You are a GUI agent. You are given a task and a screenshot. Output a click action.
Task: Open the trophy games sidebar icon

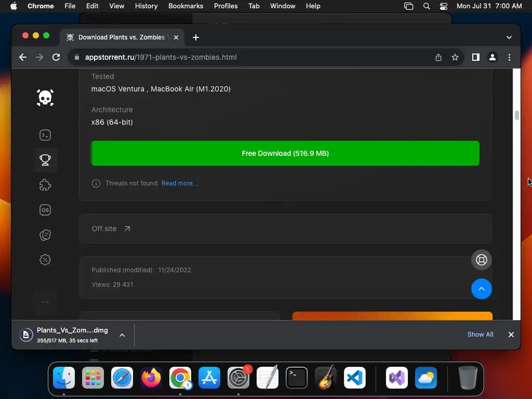click(x=45, y=160)
